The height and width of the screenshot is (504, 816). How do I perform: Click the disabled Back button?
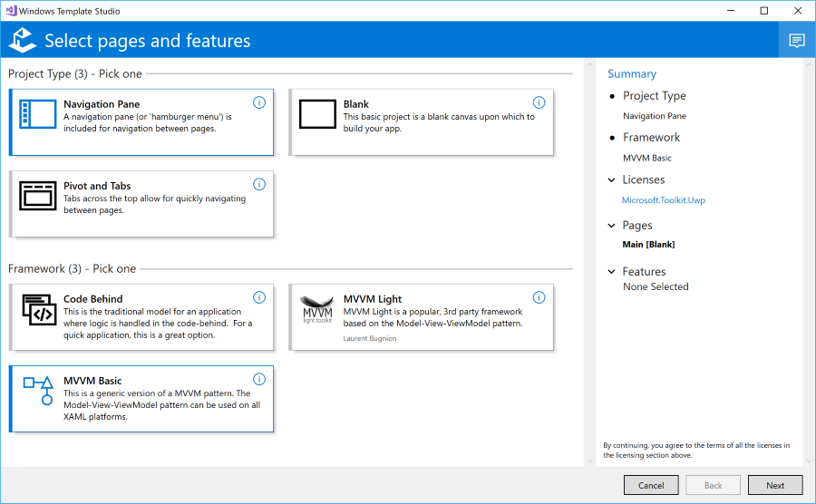[x=713, y=485]
